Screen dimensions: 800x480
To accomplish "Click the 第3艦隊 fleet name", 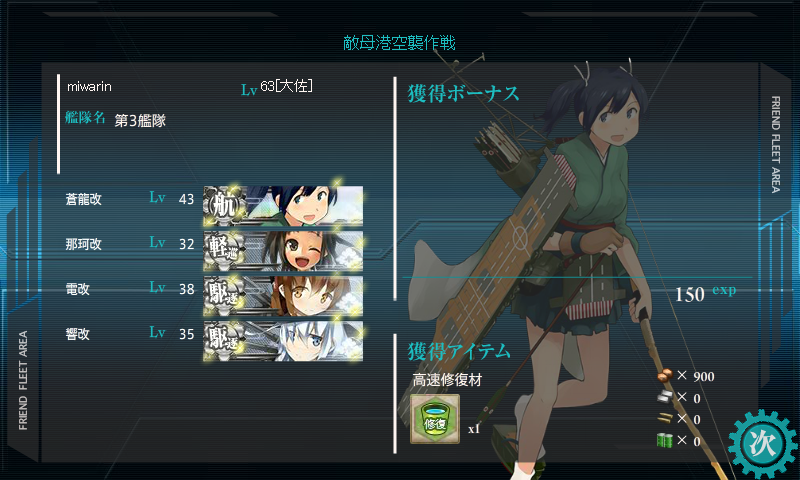I will [140, 120].
